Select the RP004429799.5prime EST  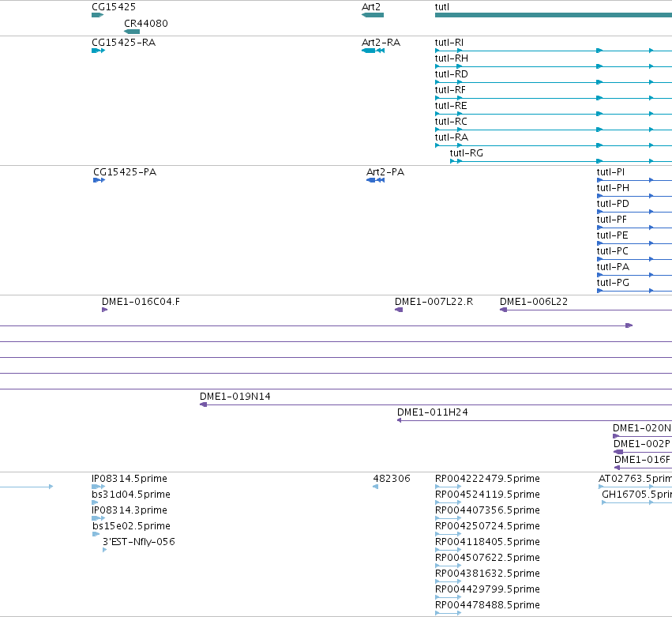449,597
